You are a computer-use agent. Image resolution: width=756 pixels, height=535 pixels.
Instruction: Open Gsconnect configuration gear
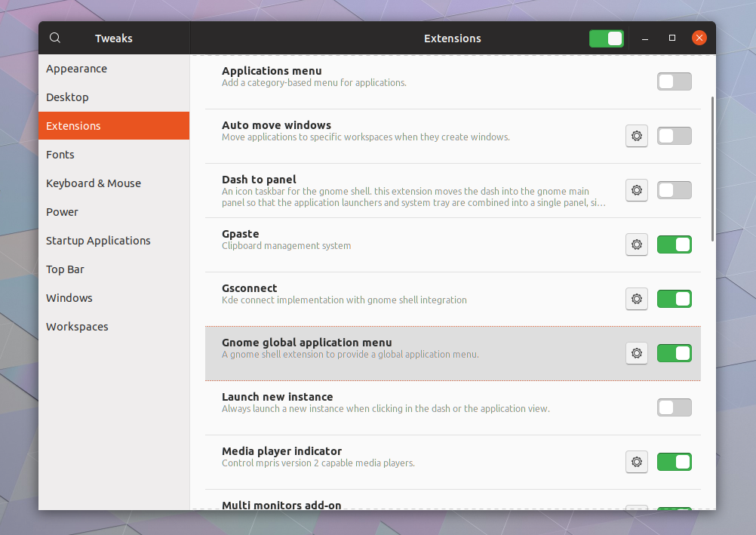[x=636, y=299]
